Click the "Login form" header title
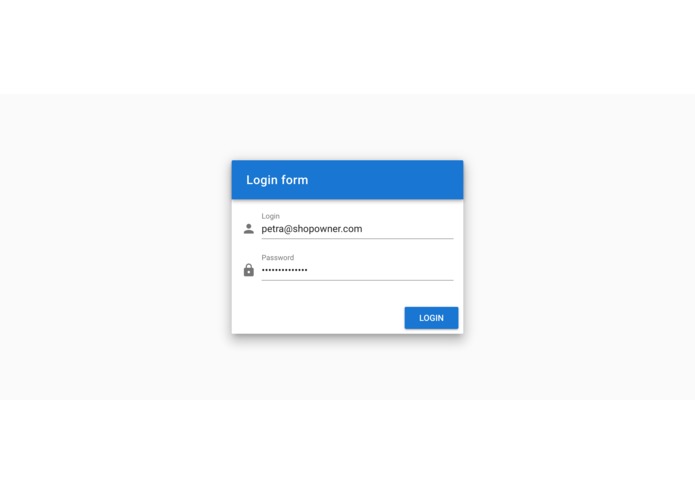The width and height of the screenshot is (695, 494). [x=277, y=180]
